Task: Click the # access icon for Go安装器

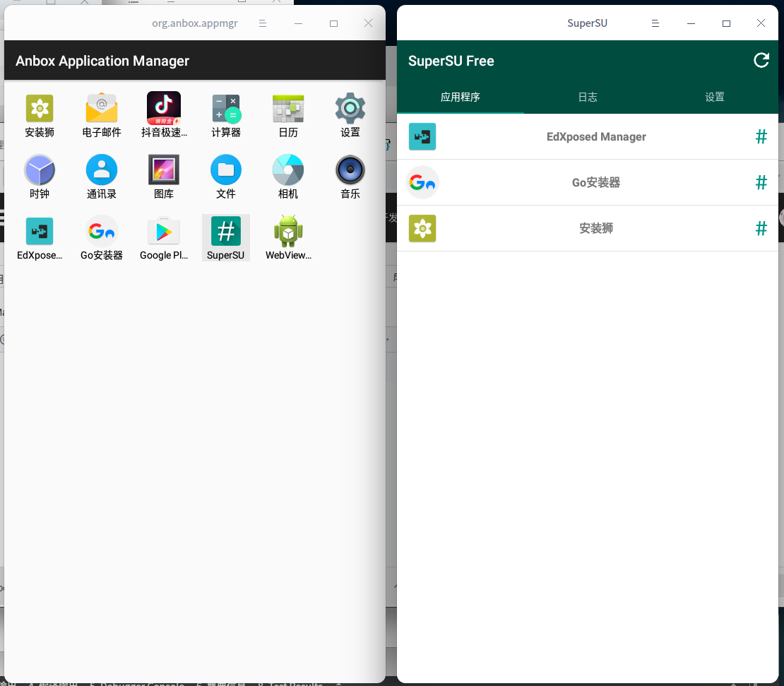Action: [761, 182]
